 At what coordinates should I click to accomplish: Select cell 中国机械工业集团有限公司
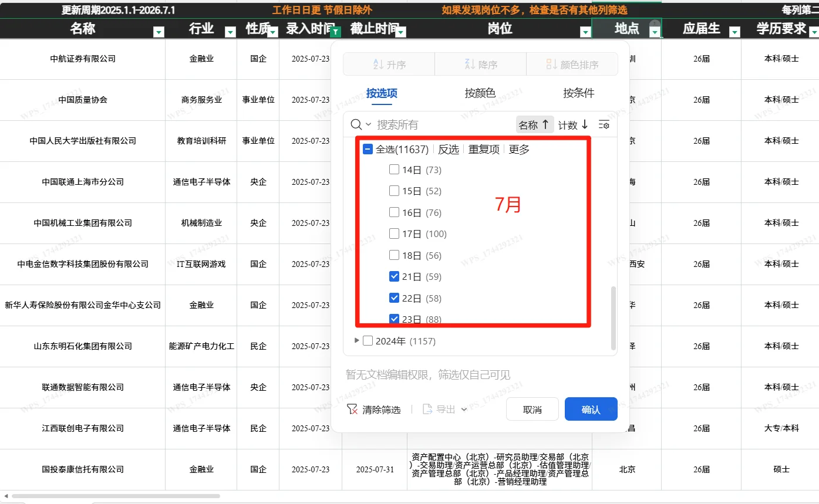click(83, 223)
